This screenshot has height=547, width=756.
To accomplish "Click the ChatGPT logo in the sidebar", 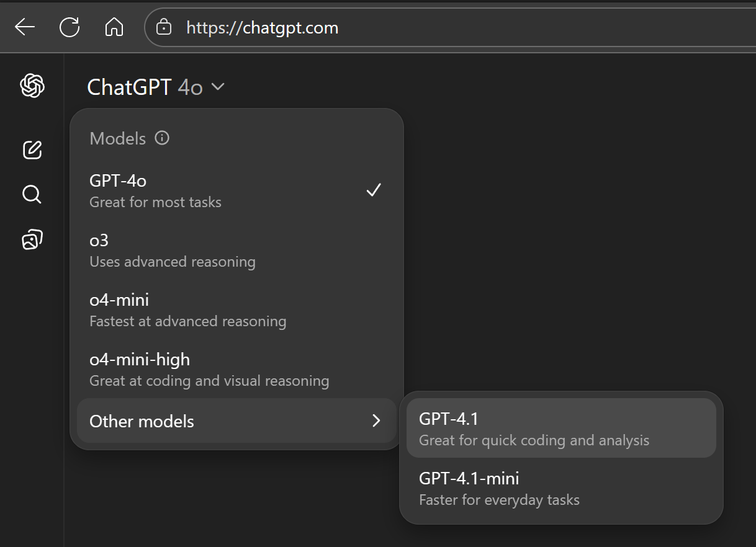I will pos(32,85).
